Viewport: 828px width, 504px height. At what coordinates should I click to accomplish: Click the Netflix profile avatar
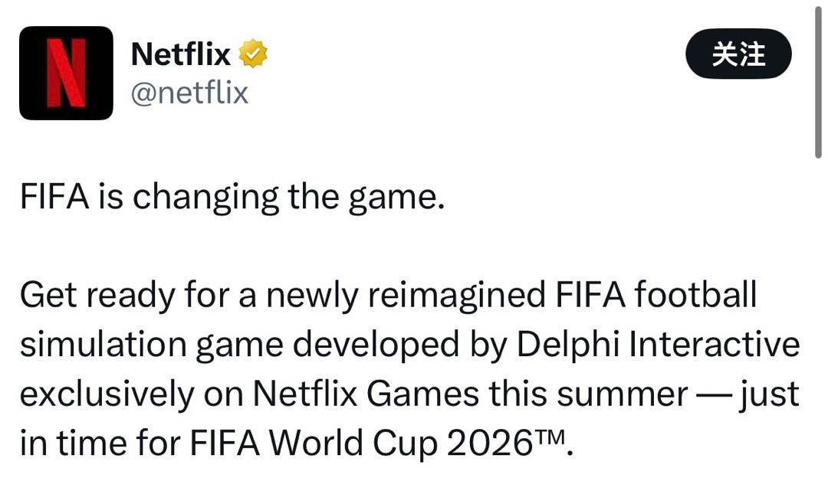pyautogui.click(x=66, y=74)
